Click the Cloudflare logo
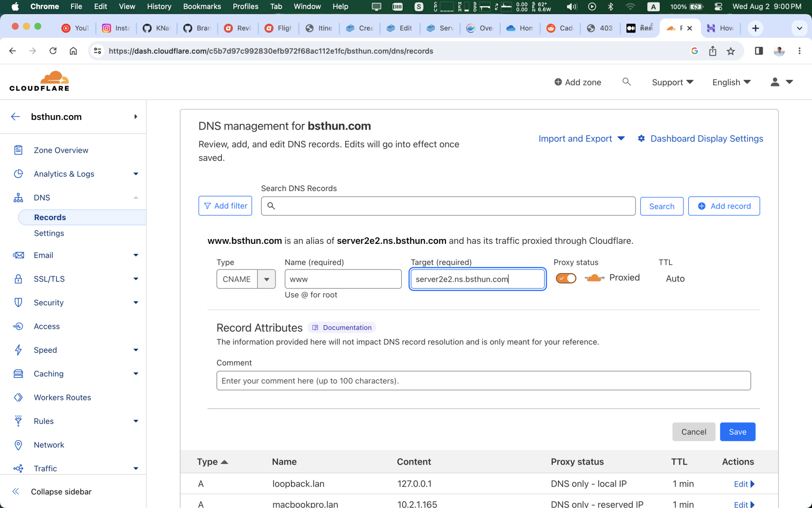The width and height of the screenshot is (812, 508). (40, 81)
